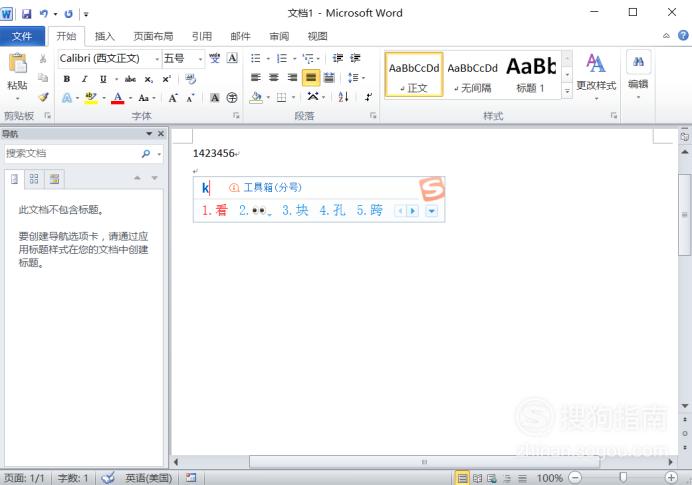
Task: Close the navigation pane
Action: (161, 133)
